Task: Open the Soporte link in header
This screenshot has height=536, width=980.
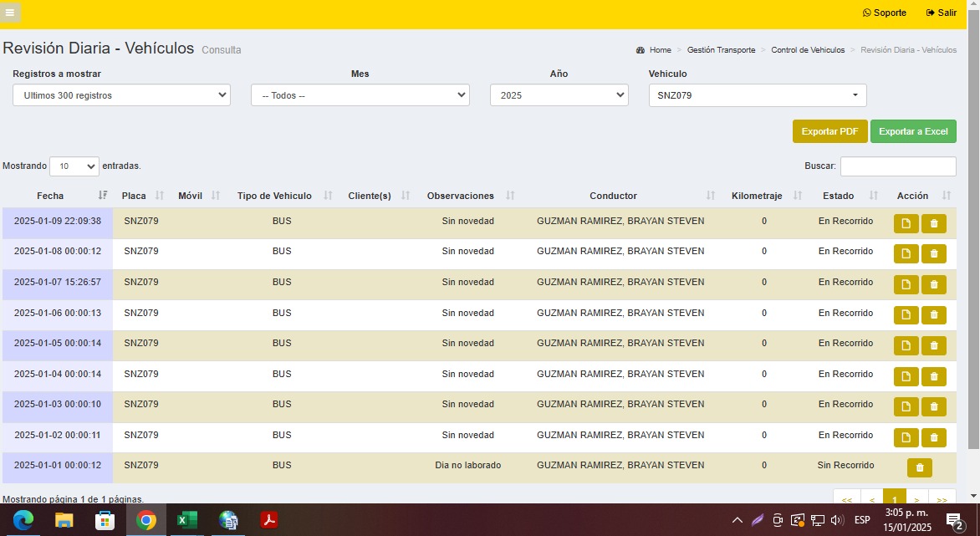Action: 885,13
